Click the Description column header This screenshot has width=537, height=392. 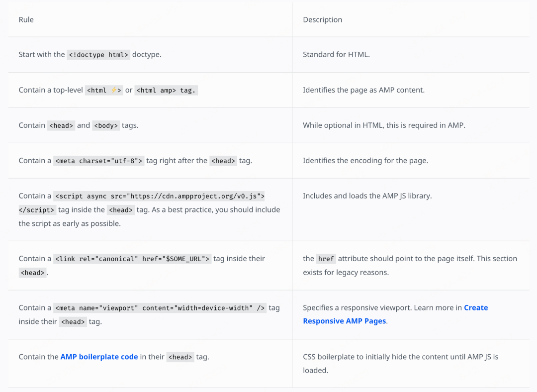click(322, 20)
